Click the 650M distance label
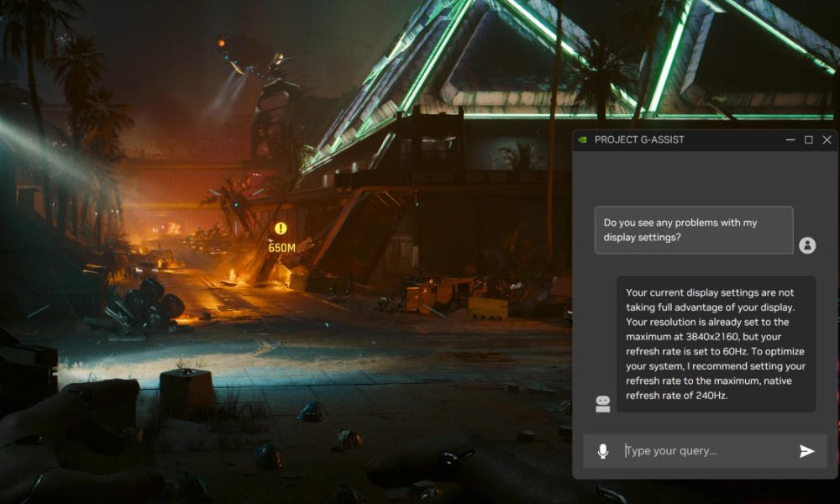 click(281, 248)
